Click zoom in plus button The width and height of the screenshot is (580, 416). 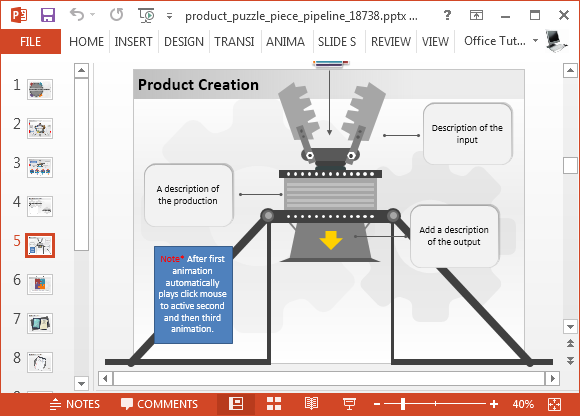494,404
